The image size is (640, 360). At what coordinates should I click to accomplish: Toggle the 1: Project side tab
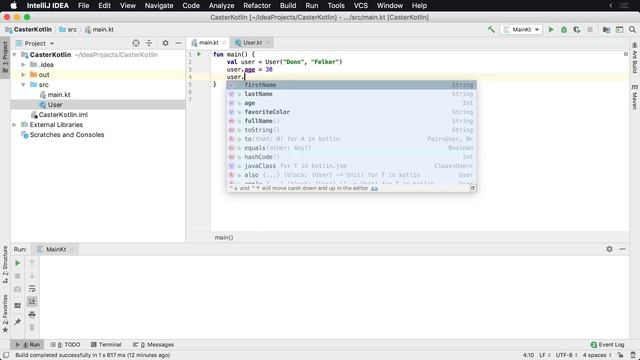point(5,57)
